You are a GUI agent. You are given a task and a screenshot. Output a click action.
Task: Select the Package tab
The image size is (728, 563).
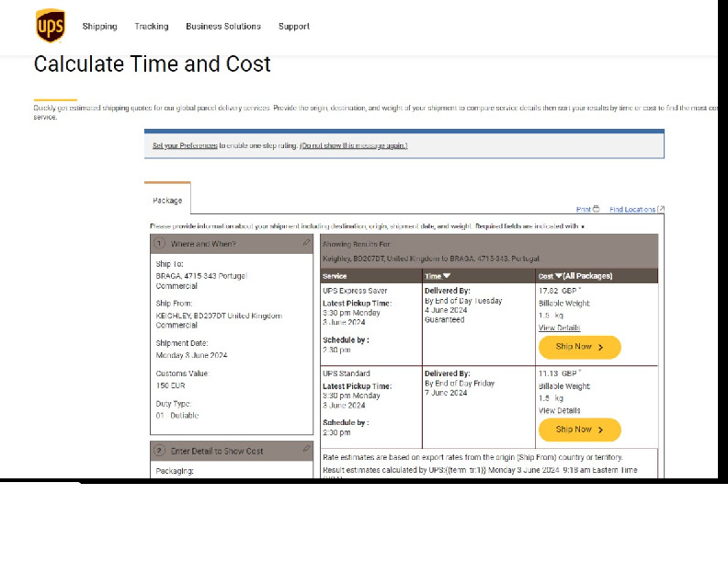coord(167,200)
